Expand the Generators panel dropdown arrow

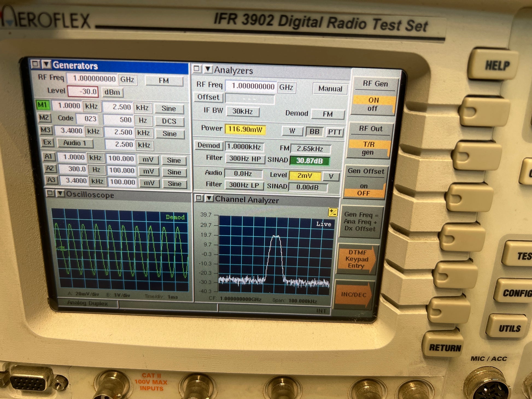point(46,64)
